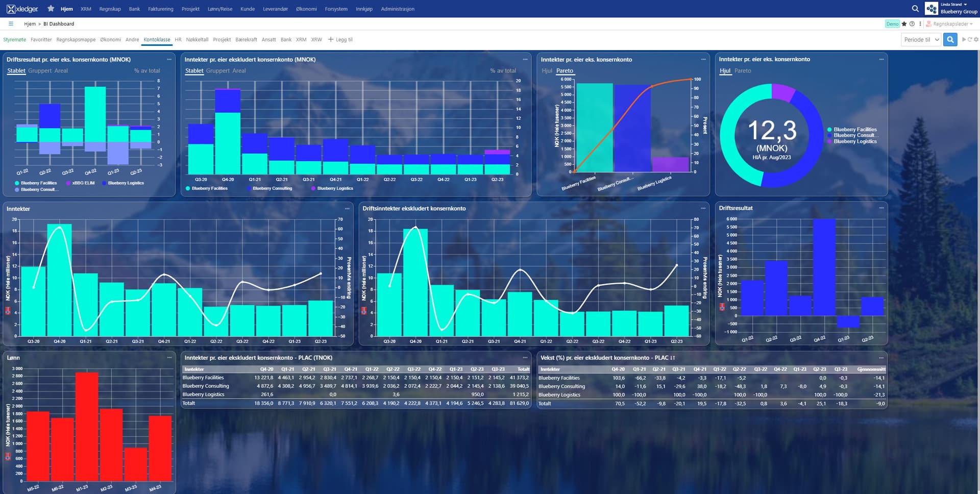Click the Xledger logo
The width and height of the screenshot is (980, 494).
tap(22, 9)
